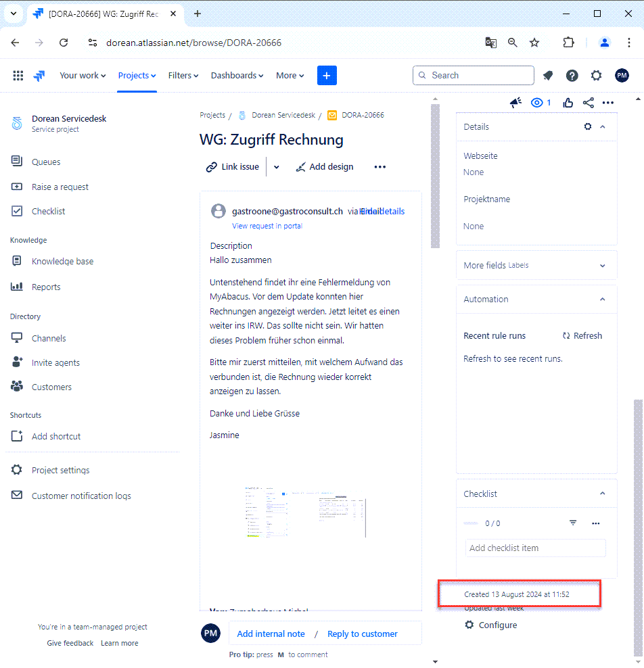The width and height of the screenshot is (644, 668).
Task: Click the checklist filter icon
Action: pyautogui.click(x=573, y=523)
